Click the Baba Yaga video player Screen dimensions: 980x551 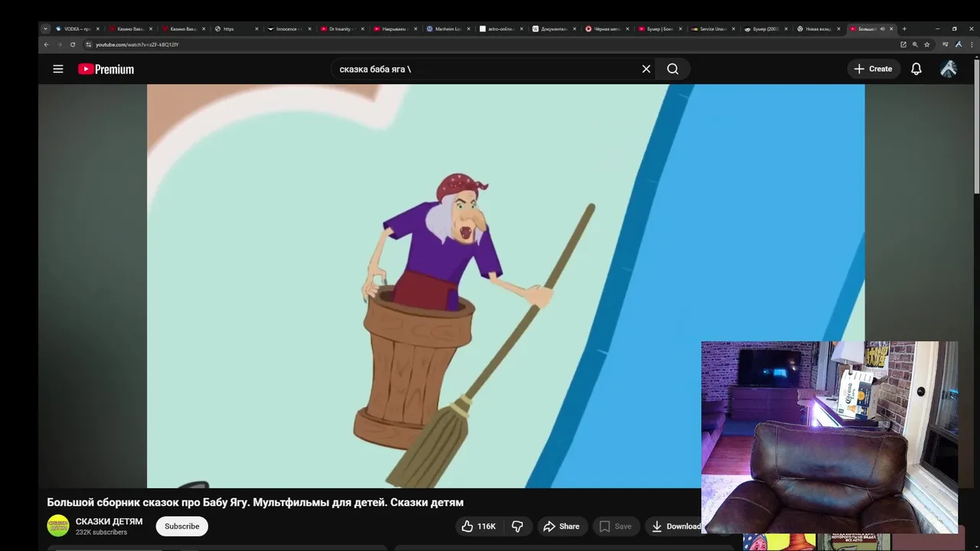point(505,286)
